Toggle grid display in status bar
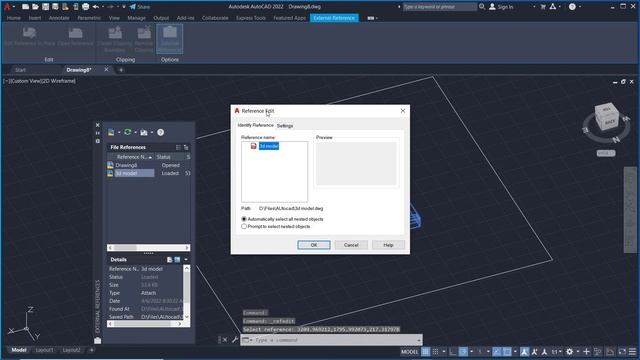This screenshot has width=640, height=360. [425, 351]
